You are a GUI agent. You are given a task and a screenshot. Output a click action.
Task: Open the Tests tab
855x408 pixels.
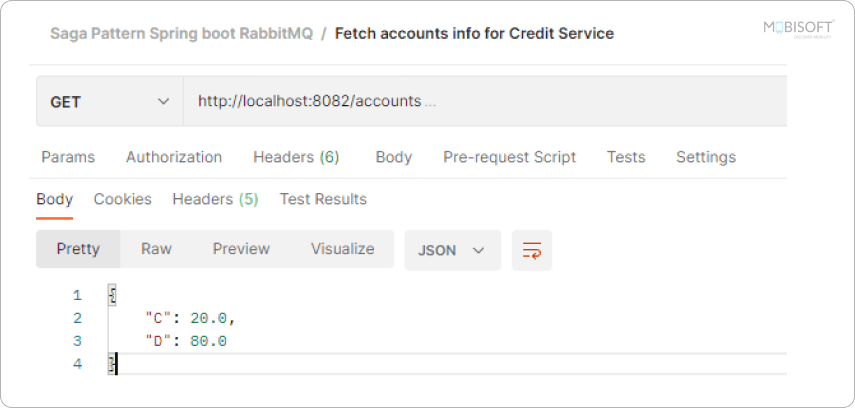tap(626, 157)
